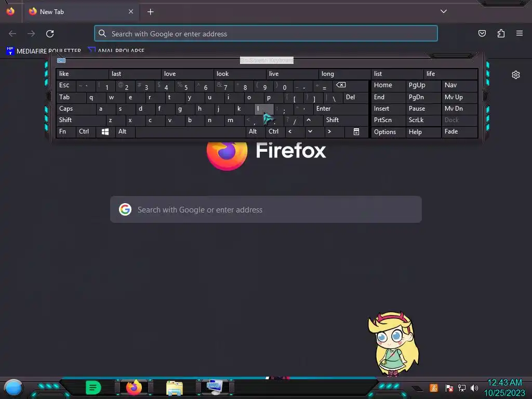The image size is (532, 399).
Task: Click the PgDn key on keyboard
Action: click(423, 97)
